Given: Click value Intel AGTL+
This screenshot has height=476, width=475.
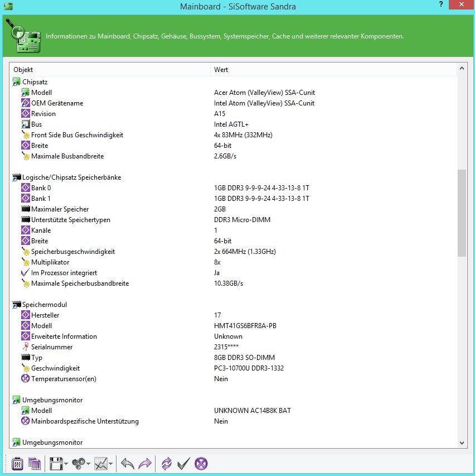Looking at the screenshot, I should [231, 124].
